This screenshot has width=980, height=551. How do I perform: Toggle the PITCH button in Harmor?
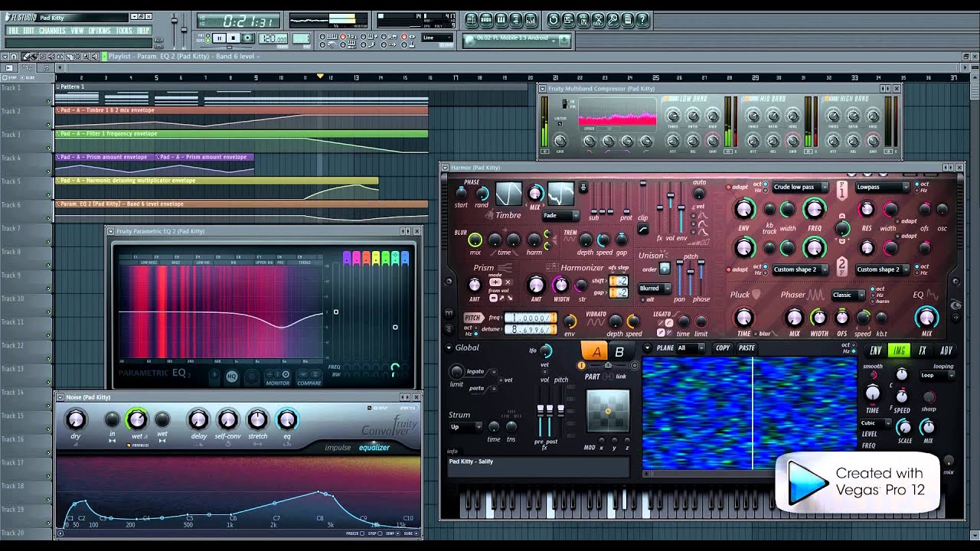click(473, 318)
